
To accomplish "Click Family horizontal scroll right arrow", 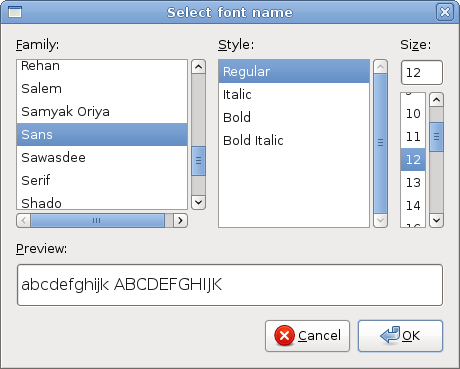I will click(x=180, y=220).
